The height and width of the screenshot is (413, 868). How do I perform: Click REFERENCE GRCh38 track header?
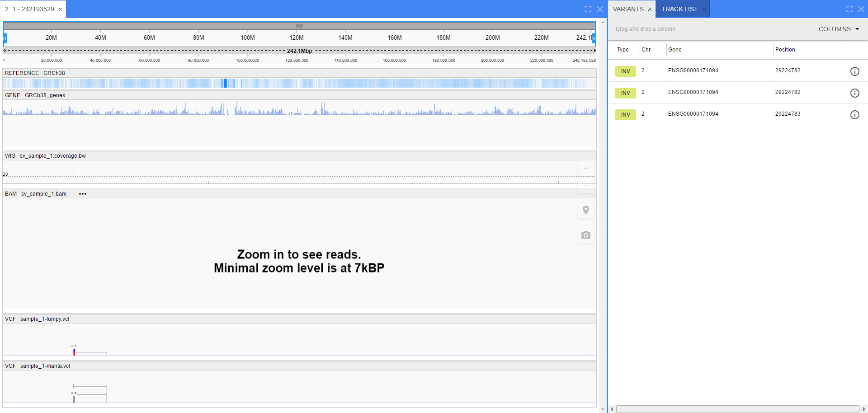coord(299,73)
